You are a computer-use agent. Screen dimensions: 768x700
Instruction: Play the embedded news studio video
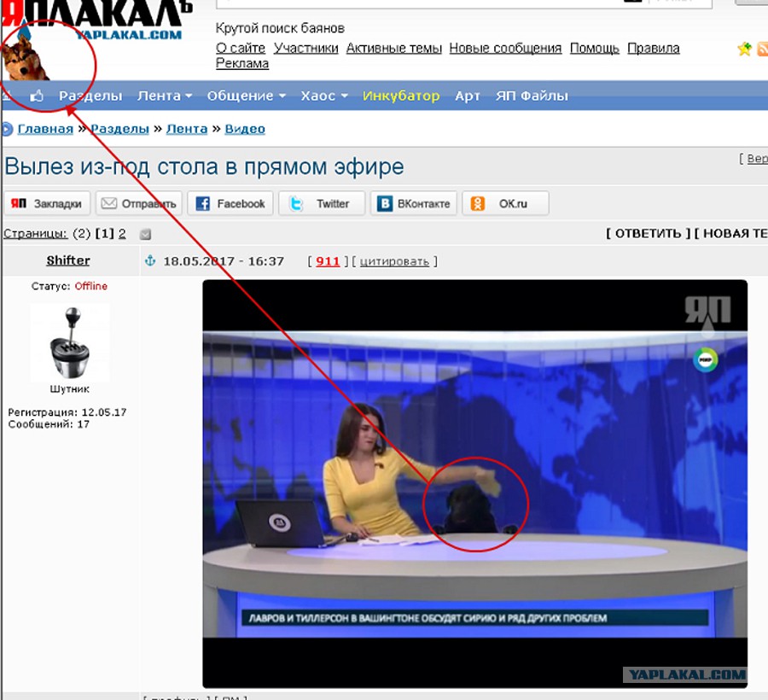[474, 484]
